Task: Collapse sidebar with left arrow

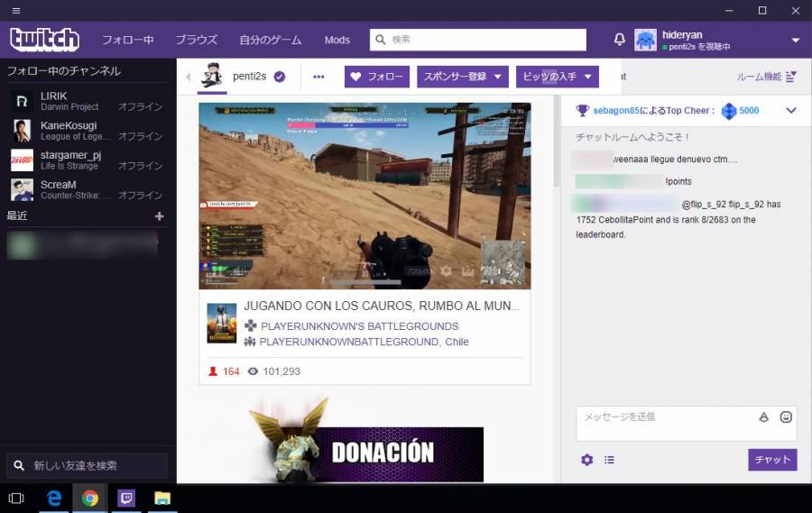Action: click(x=188, y=77)
